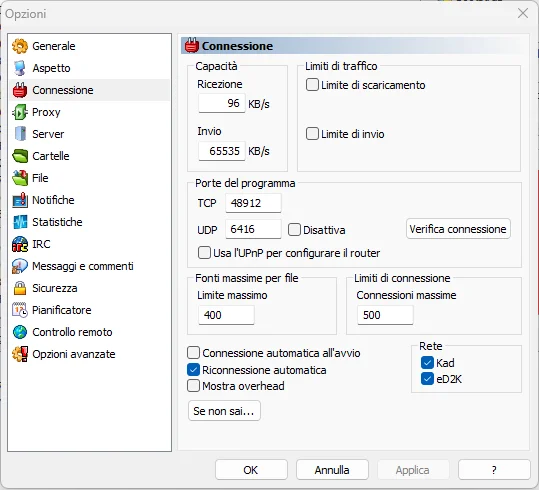Click the Limite massimo sources field
Image resolution: width=539 pixels, height=490 pixels.
227,315
